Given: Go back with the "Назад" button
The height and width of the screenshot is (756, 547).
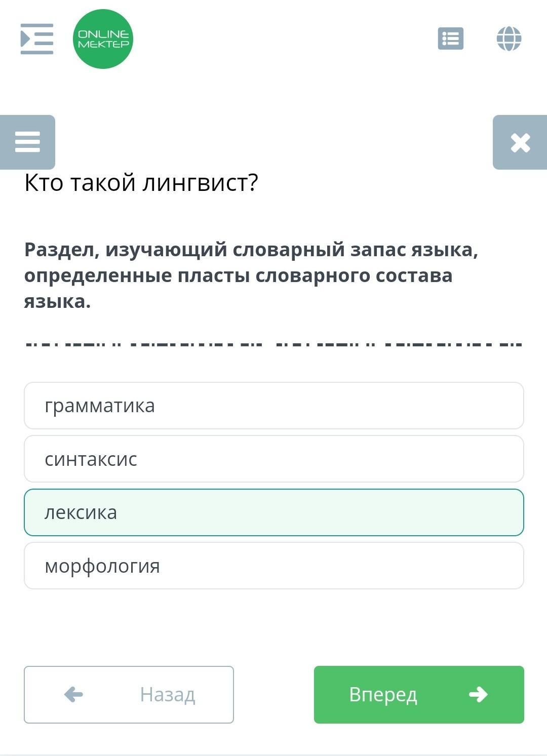Looking at the screenshot, I should [x=129, y=694].
